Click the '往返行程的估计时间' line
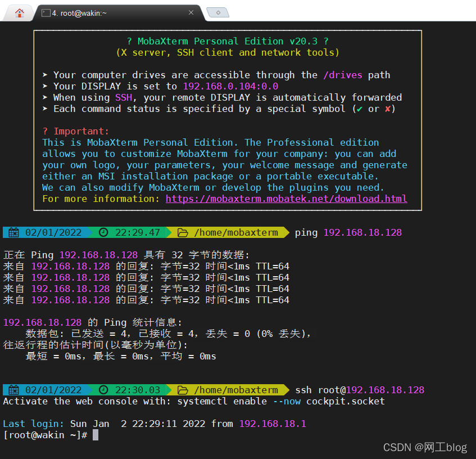 point(96,345)
